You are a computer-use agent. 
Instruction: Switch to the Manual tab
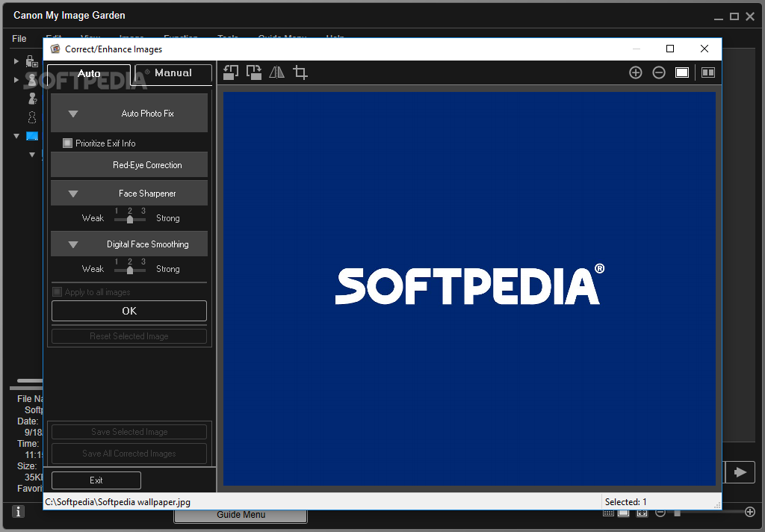tap(173, 73)
